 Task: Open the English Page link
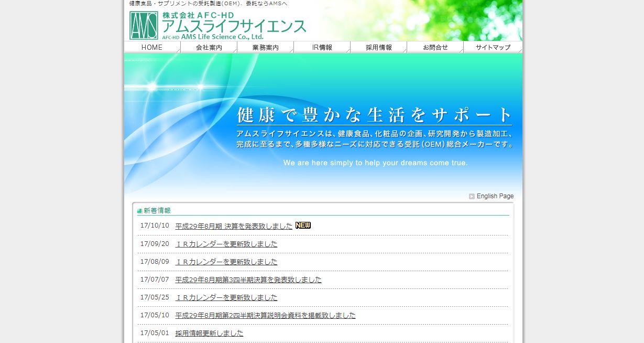pyautogui.click(x=495, y=196)
